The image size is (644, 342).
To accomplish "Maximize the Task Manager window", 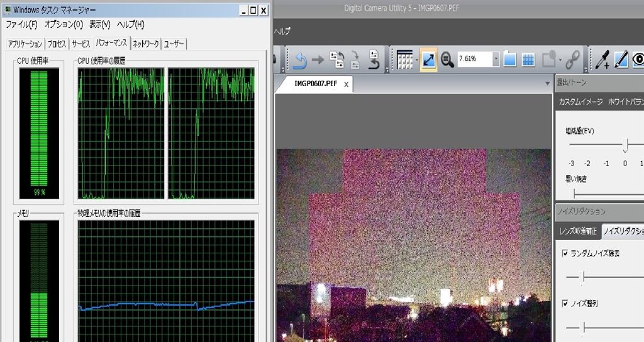I will tap(253, 10).
